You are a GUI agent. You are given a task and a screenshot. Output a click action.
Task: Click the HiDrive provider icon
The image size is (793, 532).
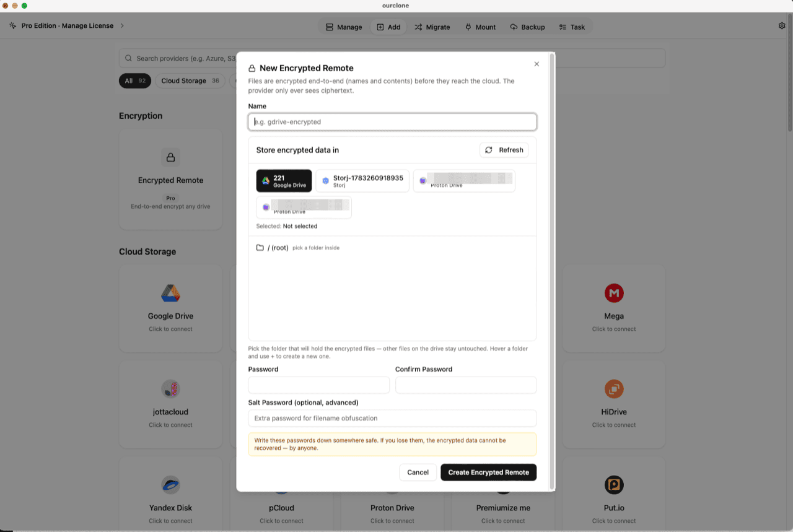pyautogui.click(x=614, y=389)
